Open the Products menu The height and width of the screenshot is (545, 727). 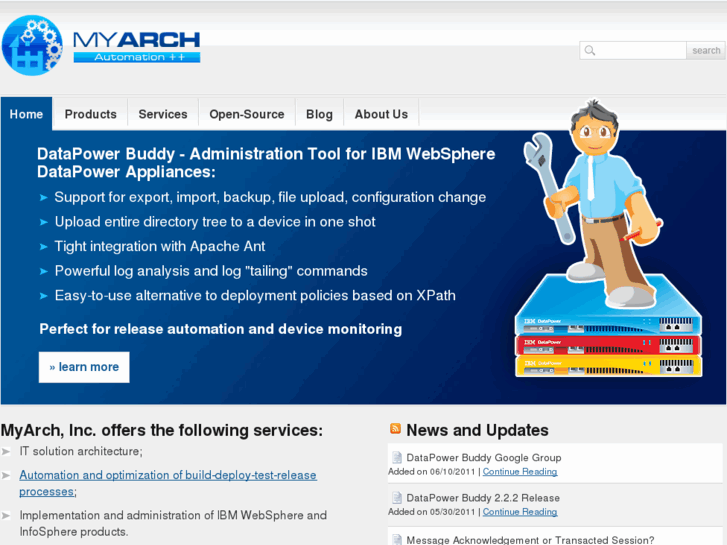(x=90, y=114)
